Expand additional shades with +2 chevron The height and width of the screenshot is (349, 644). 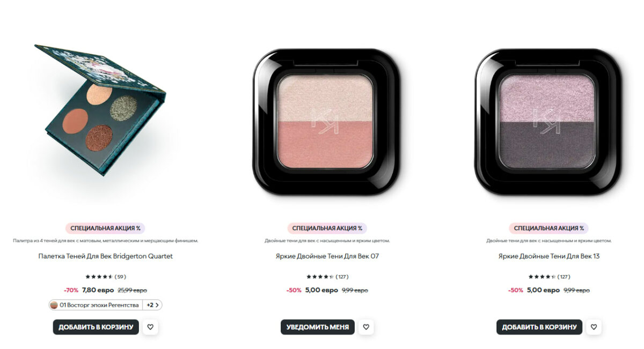(152, 305)
